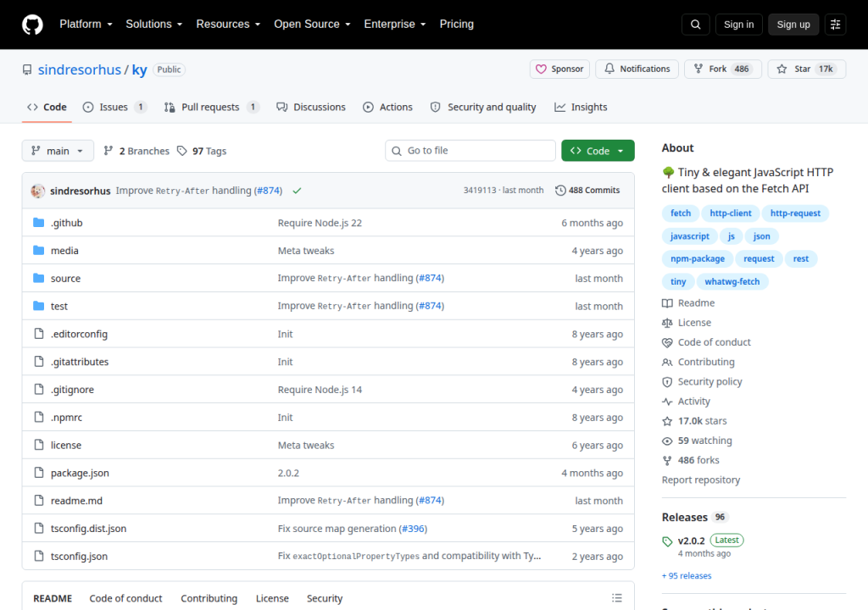
Task: Expand the Platform menu
Action: click(x=86, y=25)
